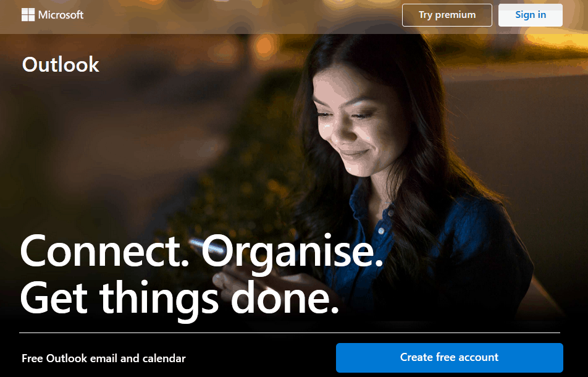Open the Try premium offer
The width and height of the screenshot is (588, 377).
coord(447,15)
